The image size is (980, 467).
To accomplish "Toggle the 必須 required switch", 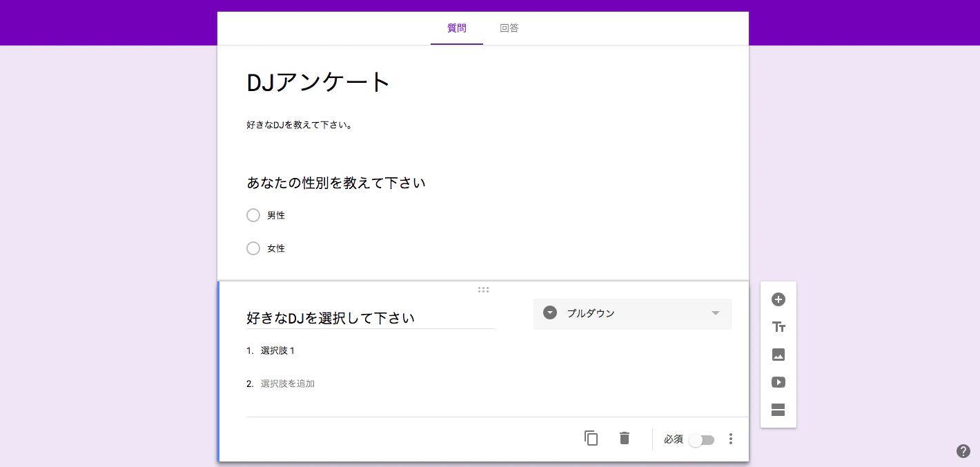I will click(702, 440).
